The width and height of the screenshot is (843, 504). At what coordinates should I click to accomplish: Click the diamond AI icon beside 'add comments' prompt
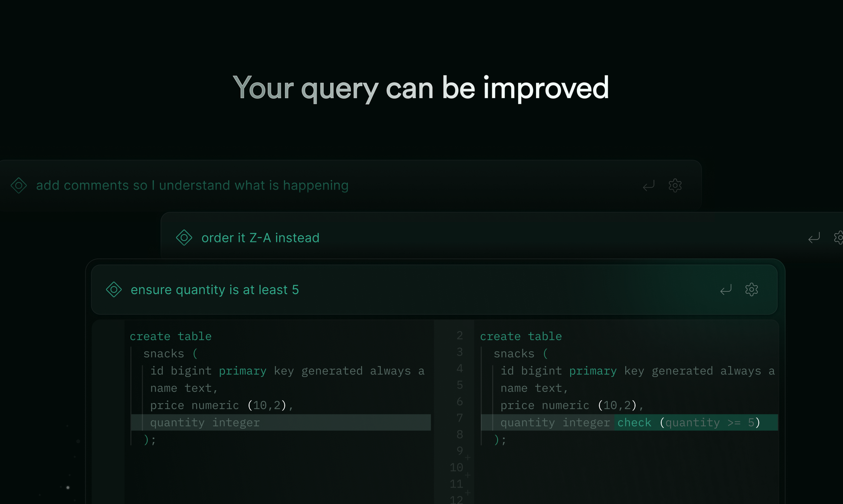(19, 185)
